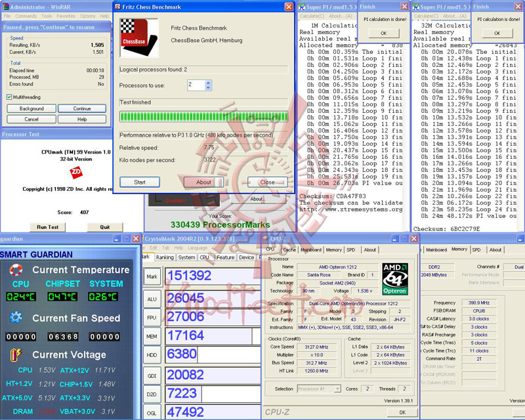
Task: Close the 32M Super PI Finish dialog
Action: [518, 7]
